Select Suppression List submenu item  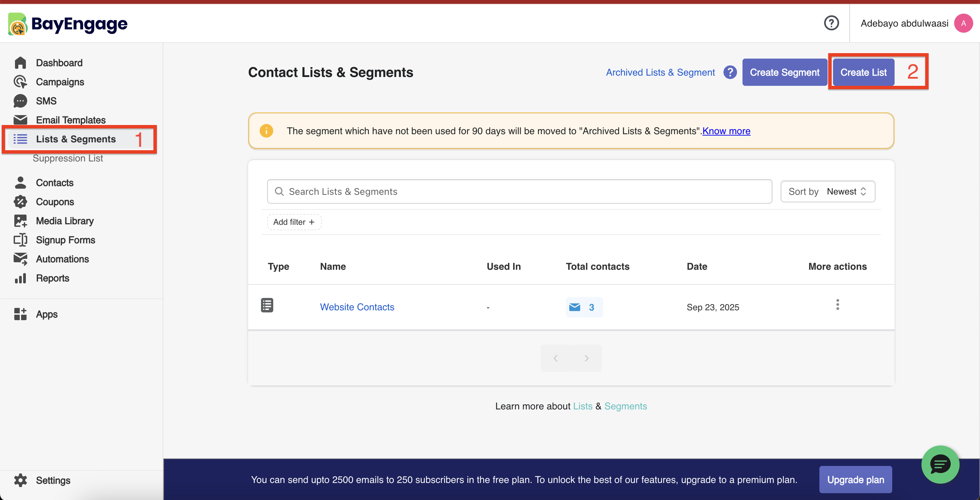coord(68,158)
